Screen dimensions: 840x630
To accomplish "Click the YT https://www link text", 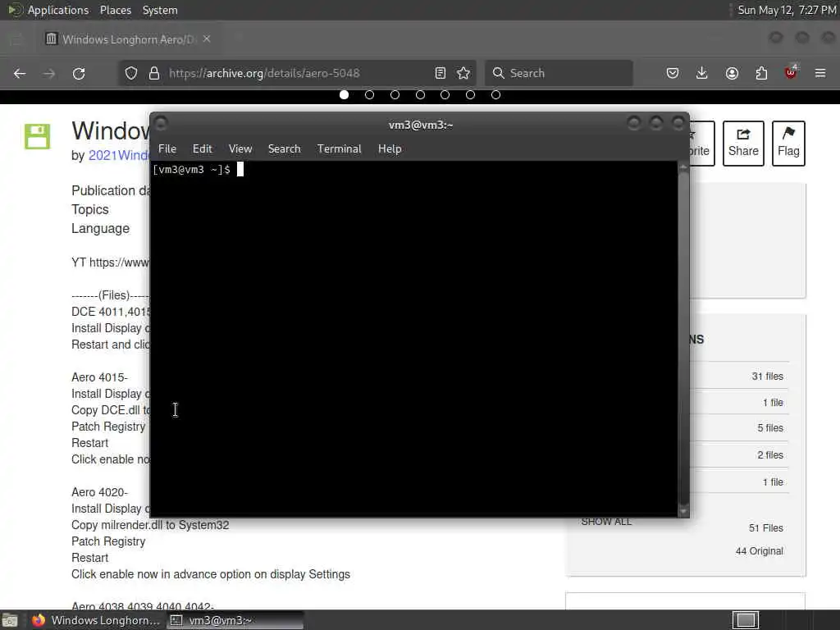I will coord(111,262).
